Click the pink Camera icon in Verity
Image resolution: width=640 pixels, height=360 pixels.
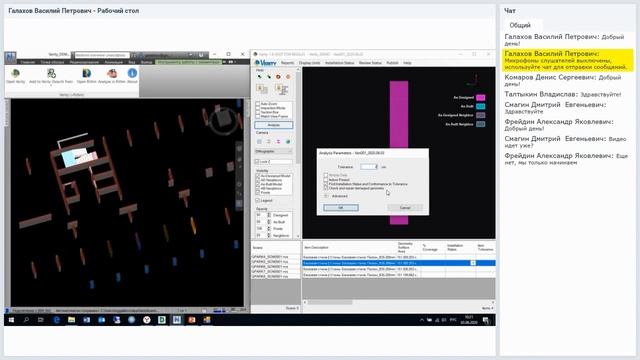click(278, 142)
